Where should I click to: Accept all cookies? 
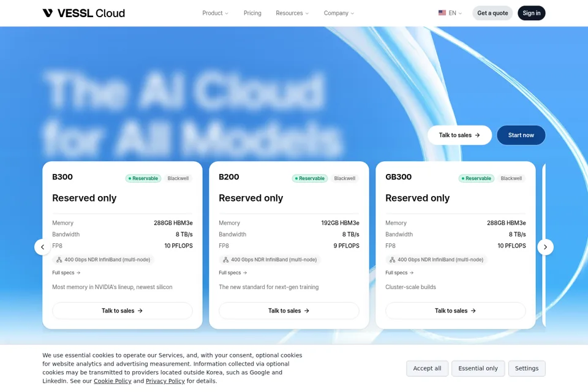(x=427, y=368)
